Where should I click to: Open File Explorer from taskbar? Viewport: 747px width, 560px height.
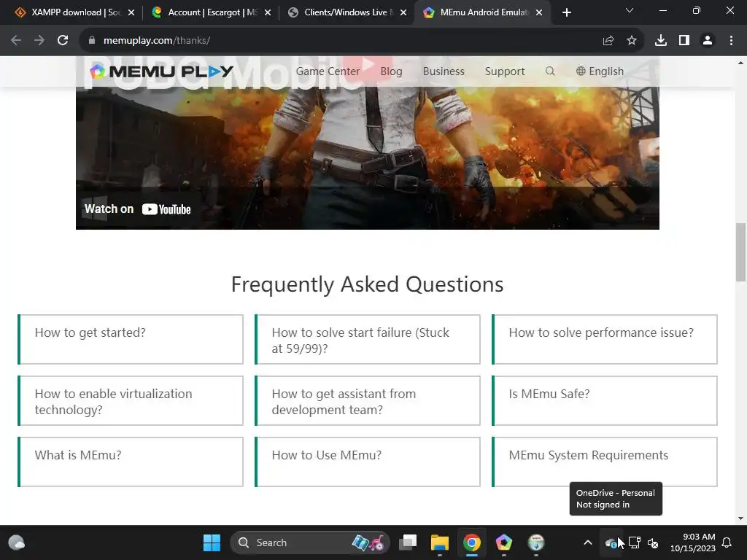click(440, 542)
